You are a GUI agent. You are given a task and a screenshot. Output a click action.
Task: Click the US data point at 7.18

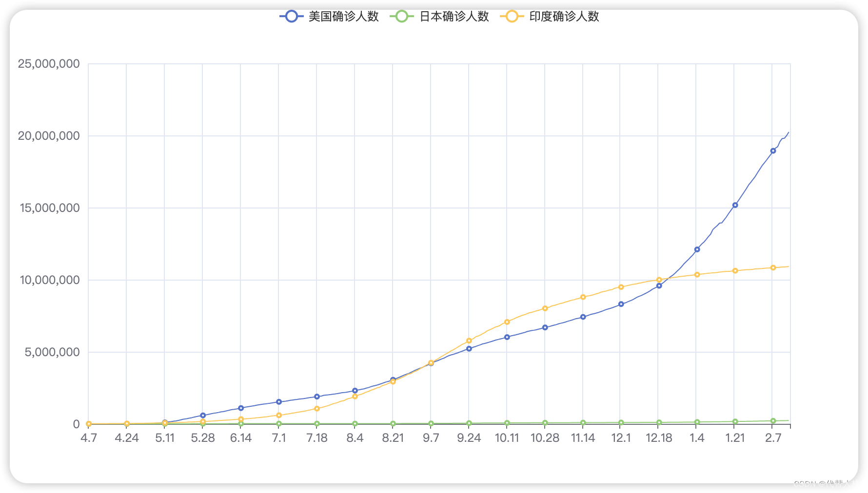click(316, 397)
